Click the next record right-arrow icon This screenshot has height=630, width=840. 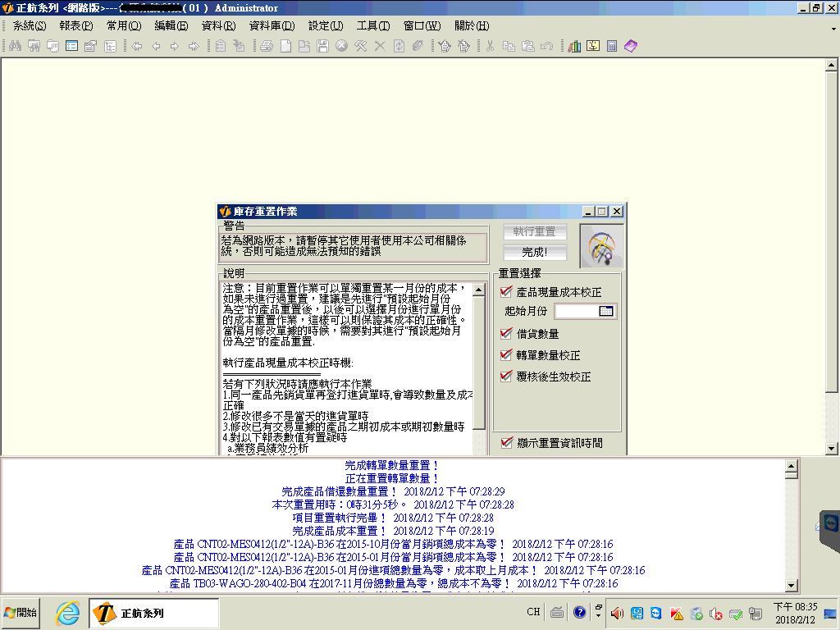click(x=175, y=46)
